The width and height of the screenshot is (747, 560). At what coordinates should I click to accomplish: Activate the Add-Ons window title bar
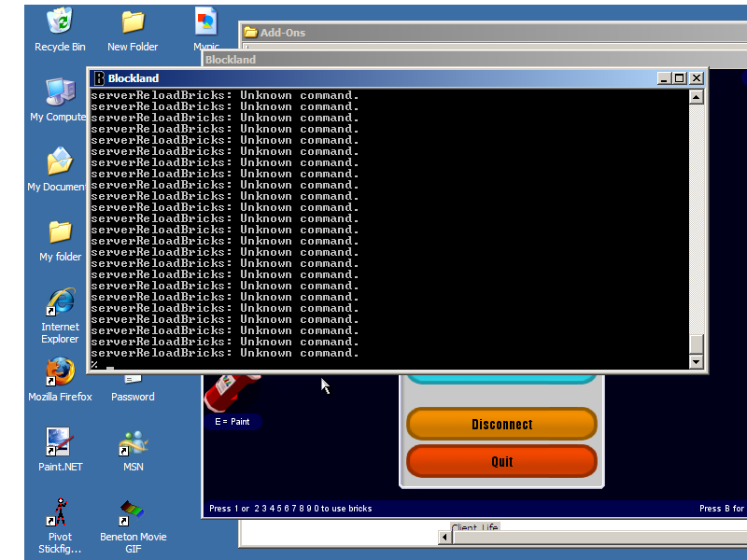point(493,33)
